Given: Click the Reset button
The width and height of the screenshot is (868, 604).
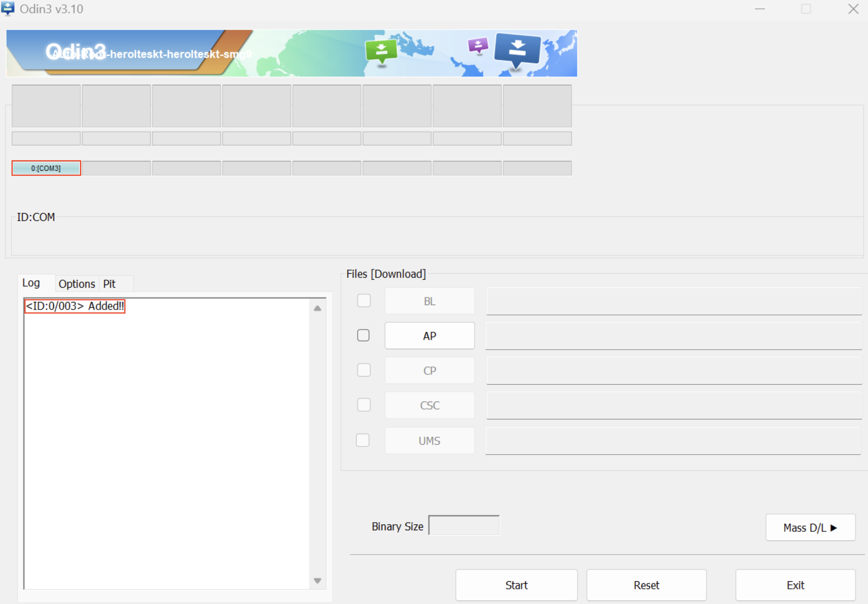Looking at the screenshot, I should click(646, 585).
